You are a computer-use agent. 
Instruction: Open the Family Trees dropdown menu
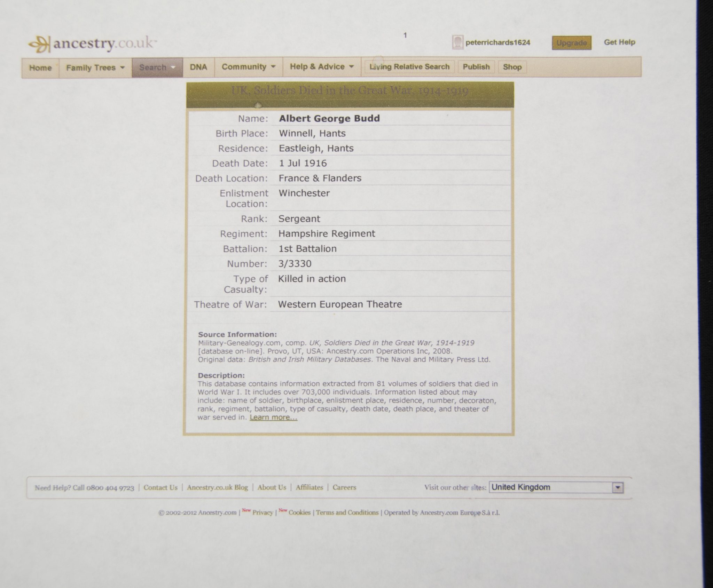(95, 67)
